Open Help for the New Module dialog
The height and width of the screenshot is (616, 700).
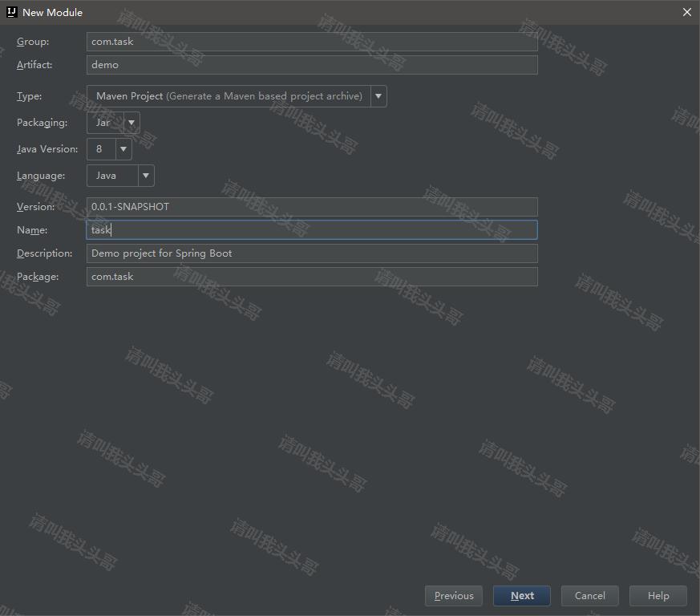(658, 595)
